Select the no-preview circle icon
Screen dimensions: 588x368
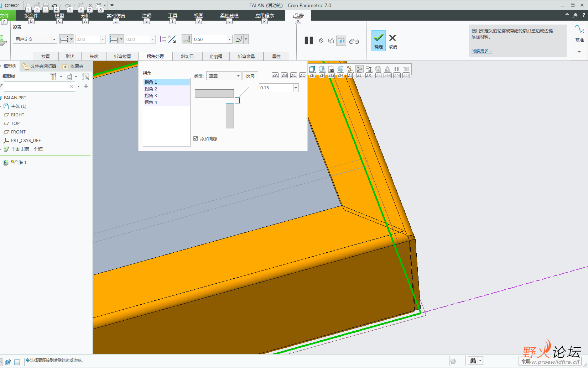pos(321,41)
